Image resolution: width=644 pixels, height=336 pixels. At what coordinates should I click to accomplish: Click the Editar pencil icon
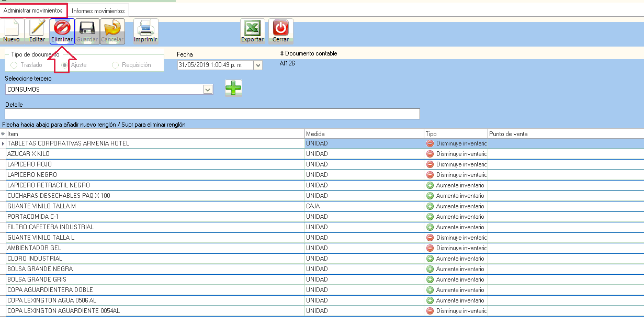pos(37,31)
